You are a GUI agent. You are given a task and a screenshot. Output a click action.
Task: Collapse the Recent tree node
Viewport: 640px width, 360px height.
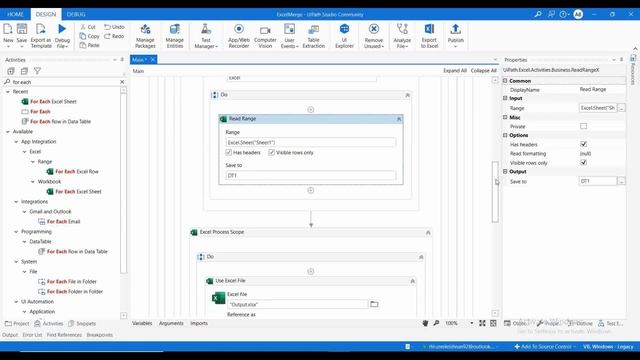(8, 92)
